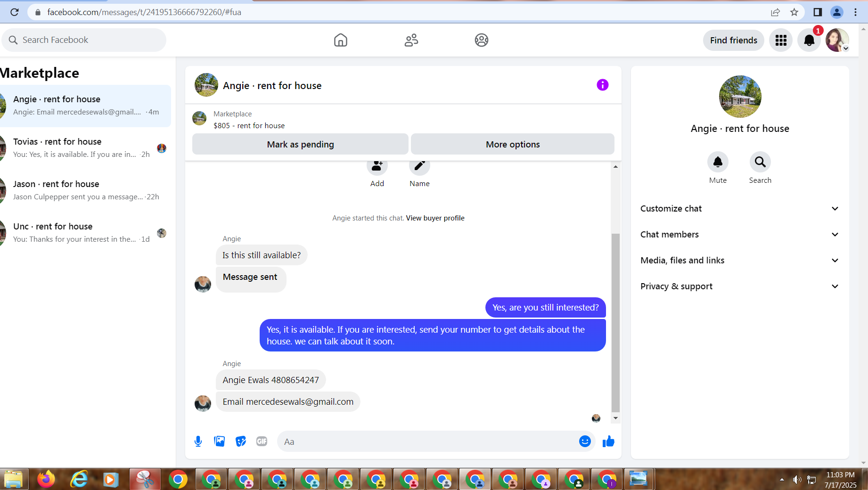
Task: Click the Find friends button
Action: [733, 40]
